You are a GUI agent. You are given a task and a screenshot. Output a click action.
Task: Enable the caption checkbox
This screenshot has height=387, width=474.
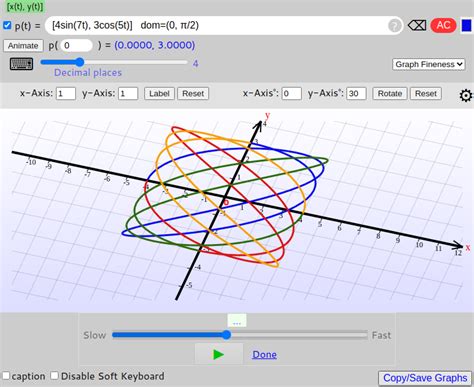6,376
